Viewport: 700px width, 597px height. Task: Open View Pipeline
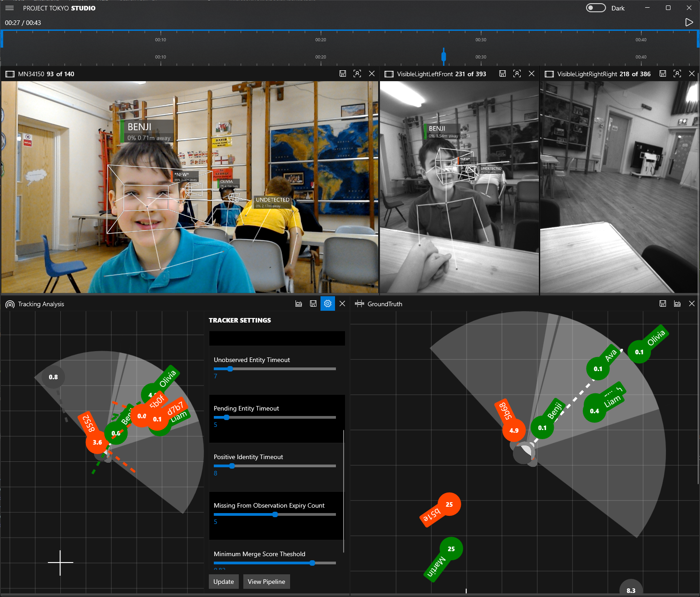pyautogui.click(x=266, y=582)
